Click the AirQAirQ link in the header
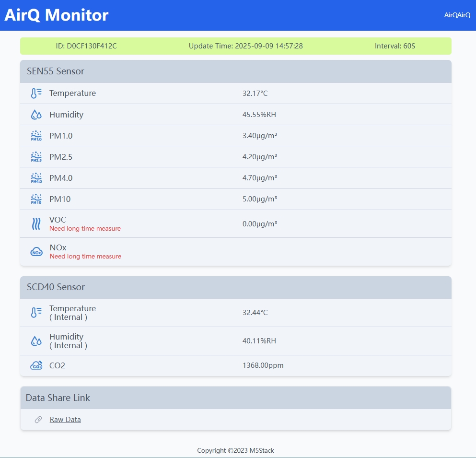The image size is (476, 458). point(457,15)
